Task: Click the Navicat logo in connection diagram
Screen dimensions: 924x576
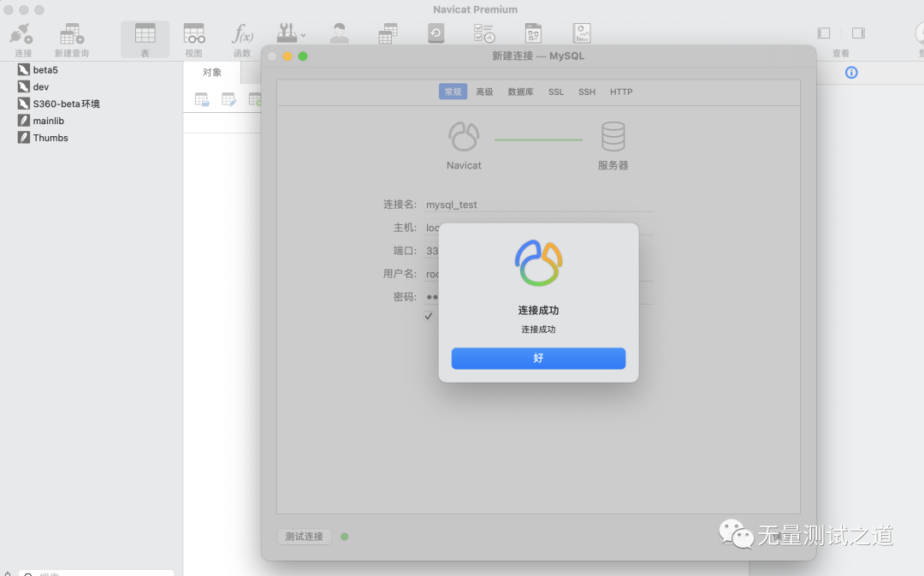Action: (x=464, y=136)
